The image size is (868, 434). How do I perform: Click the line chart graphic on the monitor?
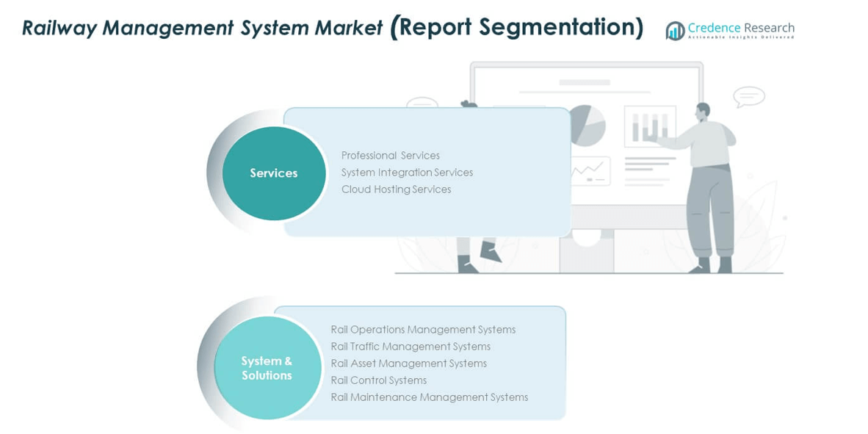pyautogui.click(x=590, y=172)
